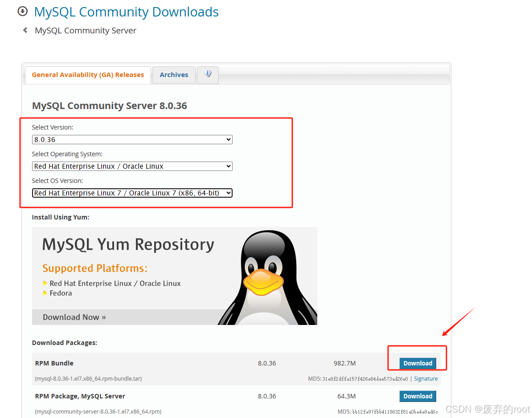Click RPM Package, MySQL Server row title
Viewport: 532px width, 418px height.
[x=80, y=396]
